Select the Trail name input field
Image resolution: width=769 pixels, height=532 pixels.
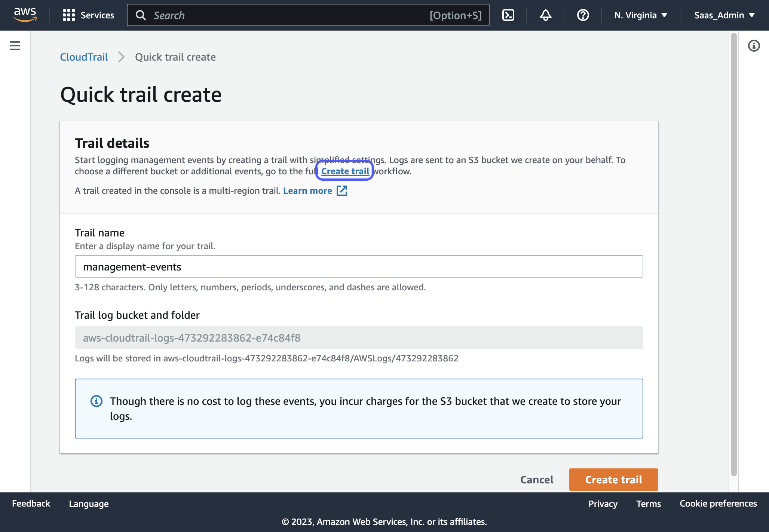pos(359,267)
